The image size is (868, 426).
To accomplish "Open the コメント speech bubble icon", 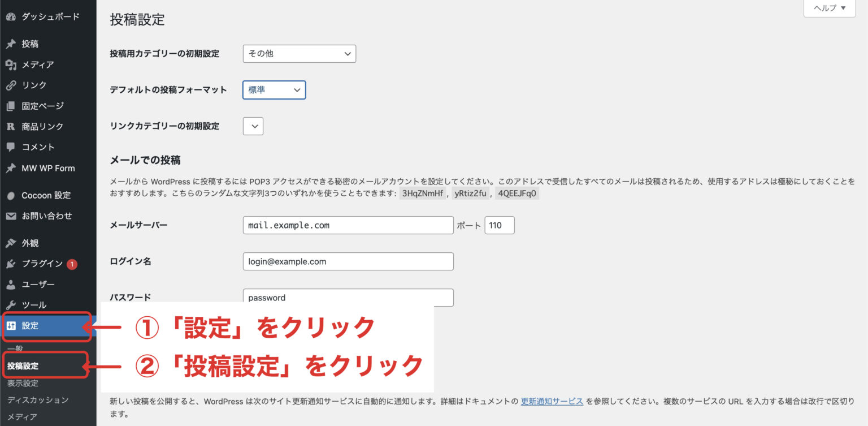I will pyautogui.click(x=10, y=147).
